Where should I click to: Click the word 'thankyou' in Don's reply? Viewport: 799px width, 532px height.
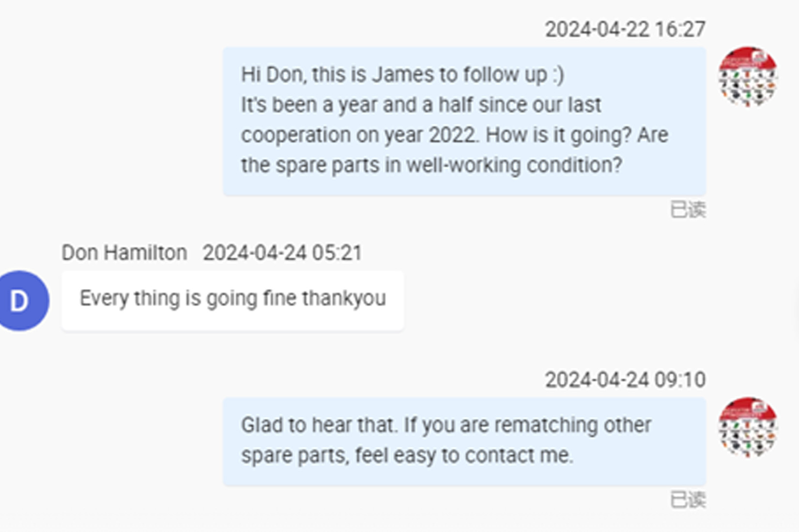[x=344, y=299]
